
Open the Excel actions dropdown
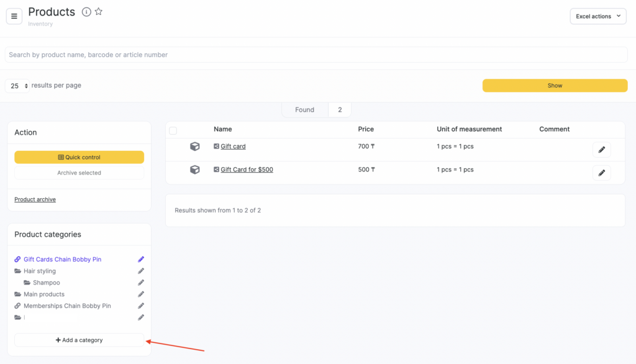tap(597, 16)
